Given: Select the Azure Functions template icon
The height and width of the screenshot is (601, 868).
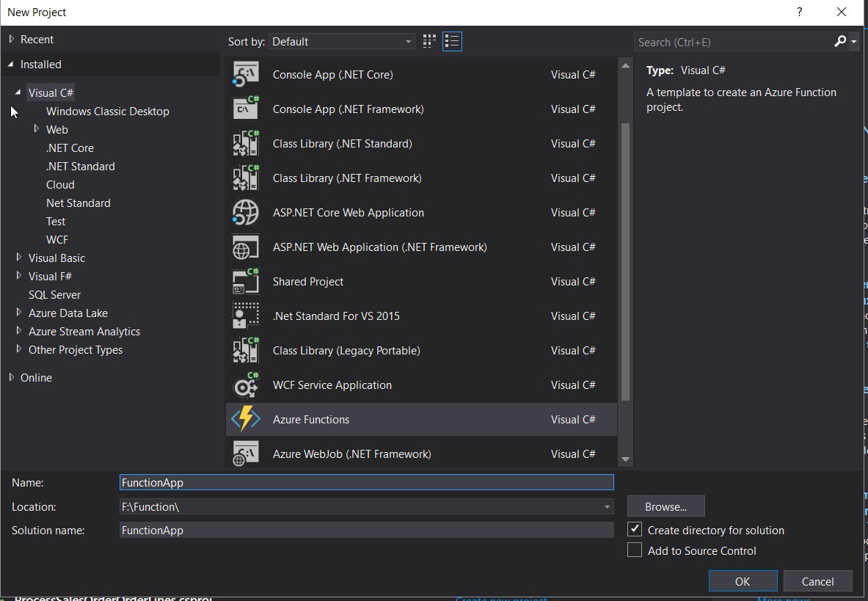Looking at the screenshot, I should (x=246, y=419).
